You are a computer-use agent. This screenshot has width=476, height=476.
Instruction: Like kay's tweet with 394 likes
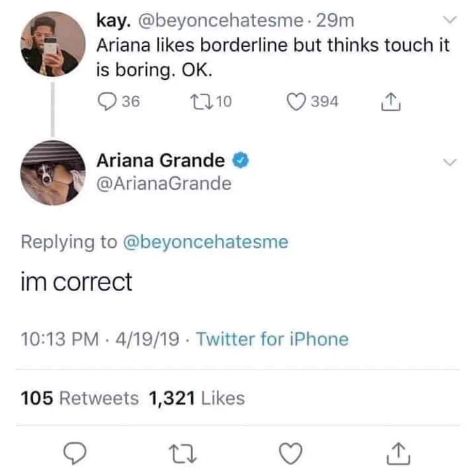296,101
